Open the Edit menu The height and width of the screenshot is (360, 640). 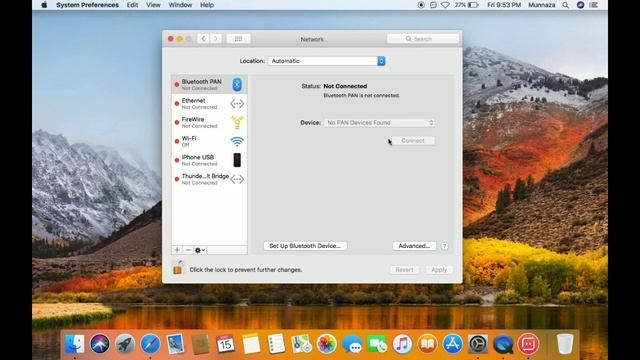click(x=132, y=5)
